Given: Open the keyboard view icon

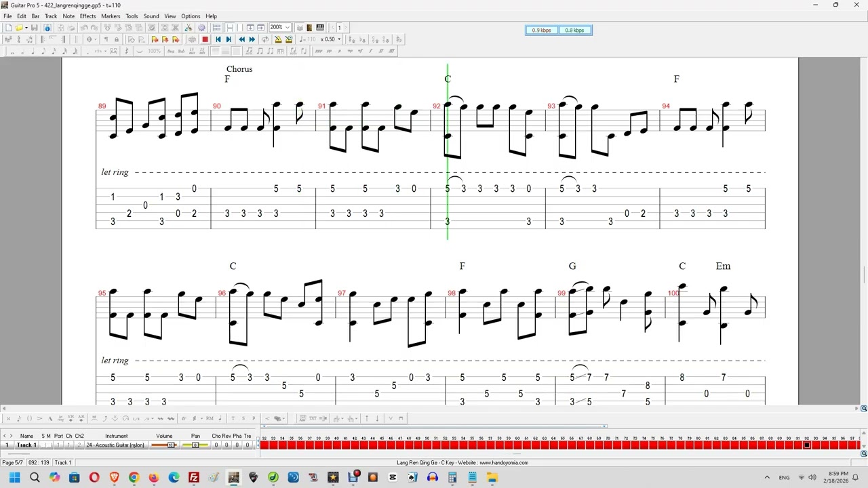Looking at the screenshot, I should coord(320,28).
